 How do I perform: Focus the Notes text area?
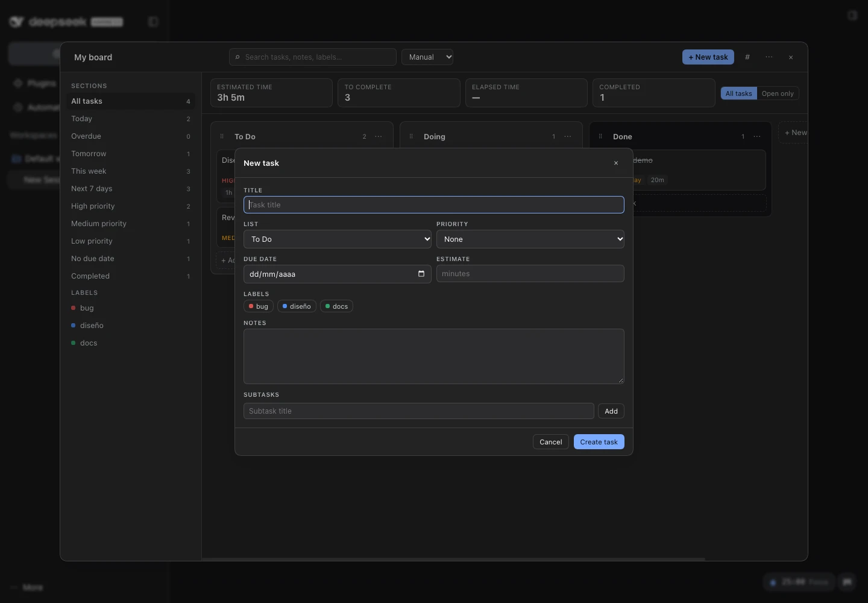click(x=434, y=356)
